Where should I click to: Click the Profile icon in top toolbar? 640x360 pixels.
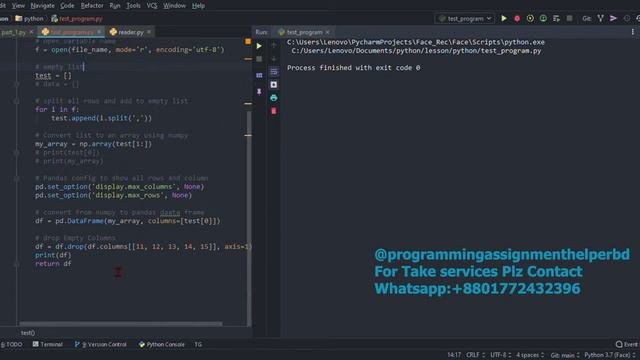pos(543,18)
